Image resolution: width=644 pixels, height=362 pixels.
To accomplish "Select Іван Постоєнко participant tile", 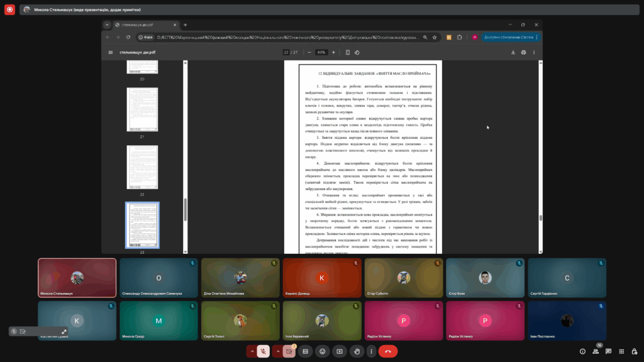I will 567,321.
